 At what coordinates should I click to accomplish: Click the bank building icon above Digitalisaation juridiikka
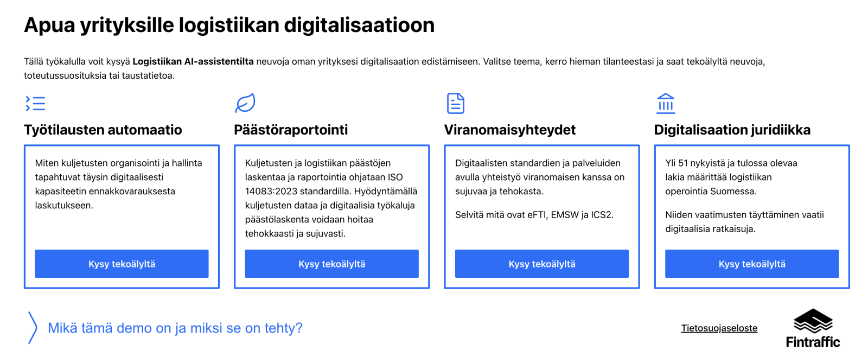(x=666, y=103)
